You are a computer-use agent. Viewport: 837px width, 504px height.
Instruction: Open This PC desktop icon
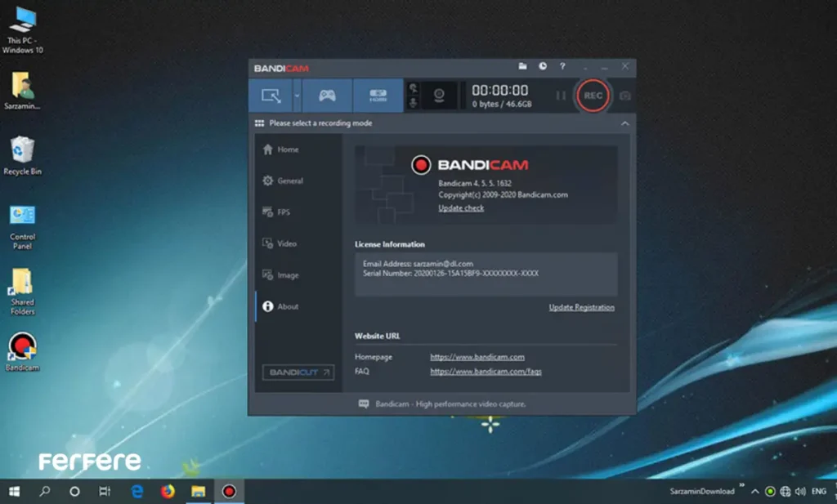pyautogui.click(x=22, y=30)
